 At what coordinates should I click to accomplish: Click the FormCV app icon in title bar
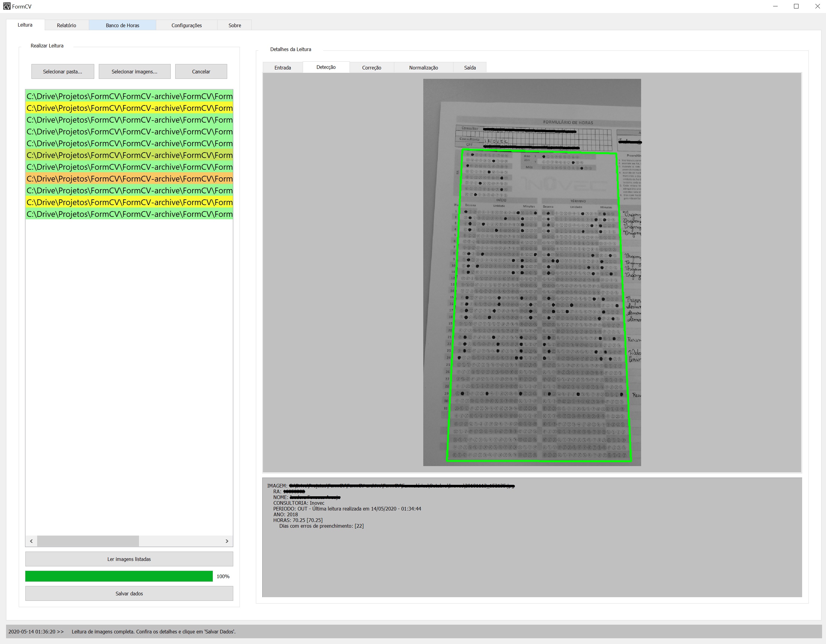pos(6,6)
